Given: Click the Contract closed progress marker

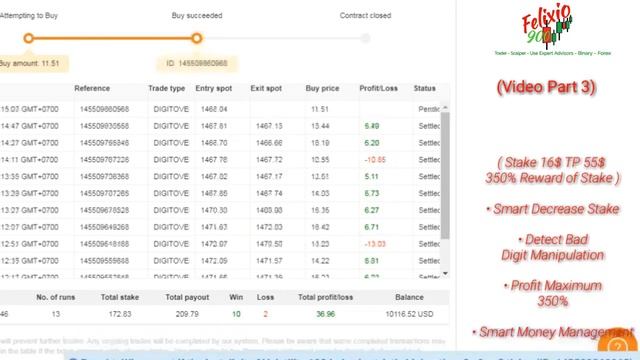Looking at the screenshot, I should [x=365, y=38].
